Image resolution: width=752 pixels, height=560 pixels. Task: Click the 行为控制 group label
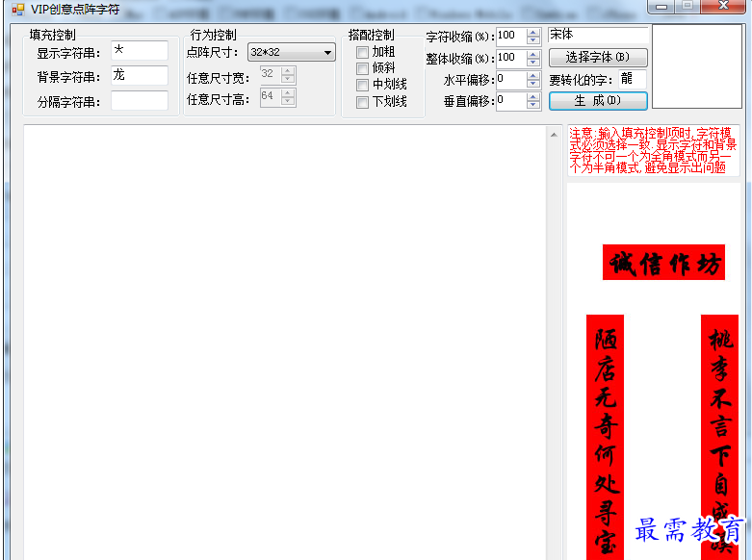[214, 35]
